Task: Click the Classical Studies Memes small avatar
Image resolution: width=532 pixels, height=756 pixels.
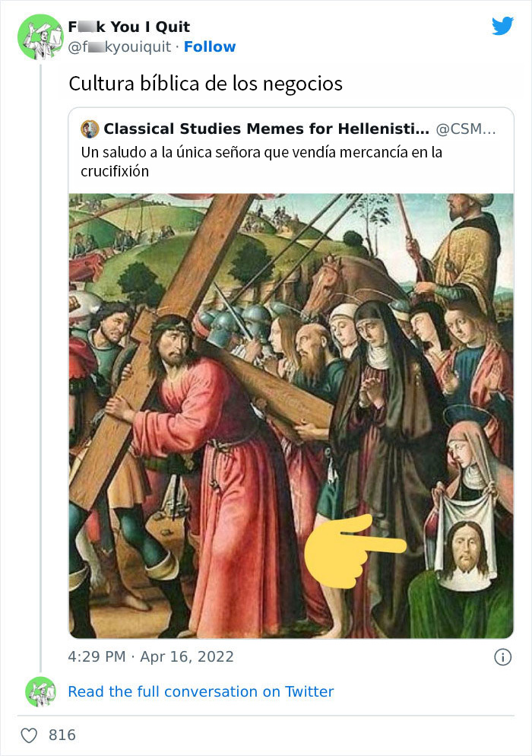Action: (x=90, y=129)
